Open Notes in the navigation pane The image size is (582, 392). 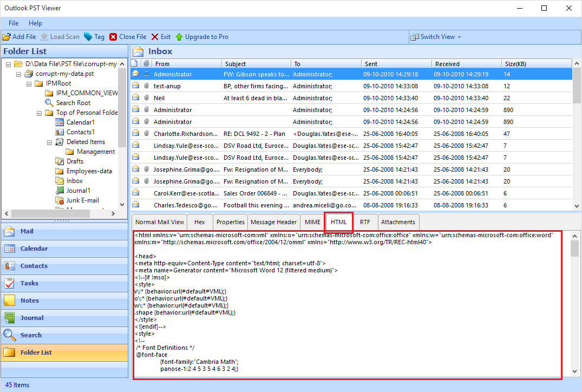coord(64,300)
